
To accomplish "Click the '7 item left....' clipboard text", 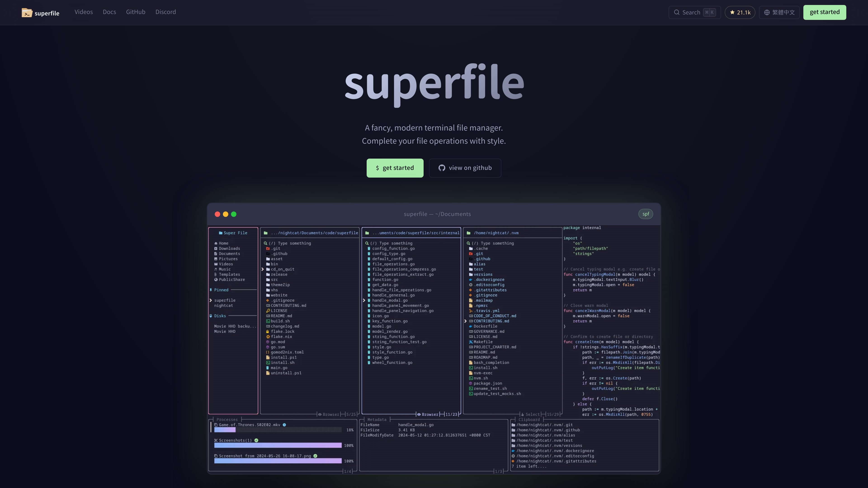I will pyautogui.click(x=529, y=467).
